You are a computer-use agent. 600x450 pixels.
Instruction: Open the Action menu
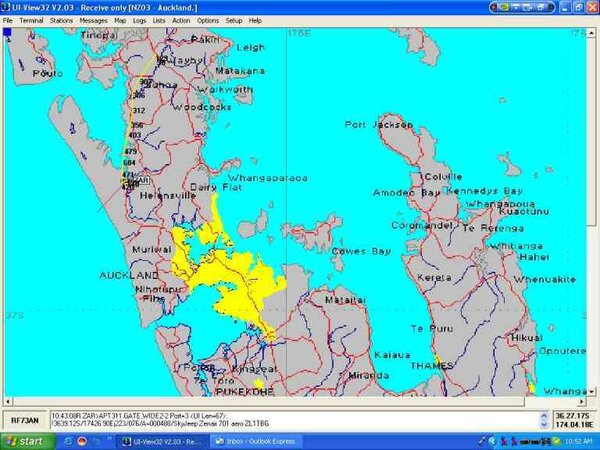pyautogui.click(x=181, y=20)
